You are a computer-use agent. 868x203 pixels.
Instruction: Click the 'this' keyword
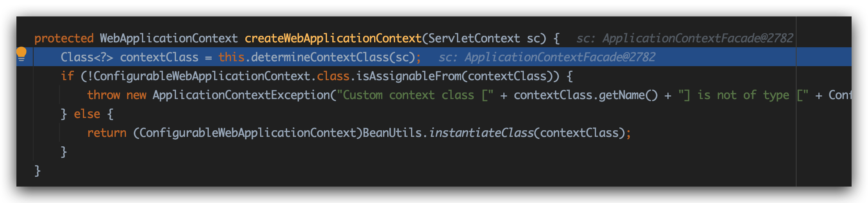click(231, 57)
